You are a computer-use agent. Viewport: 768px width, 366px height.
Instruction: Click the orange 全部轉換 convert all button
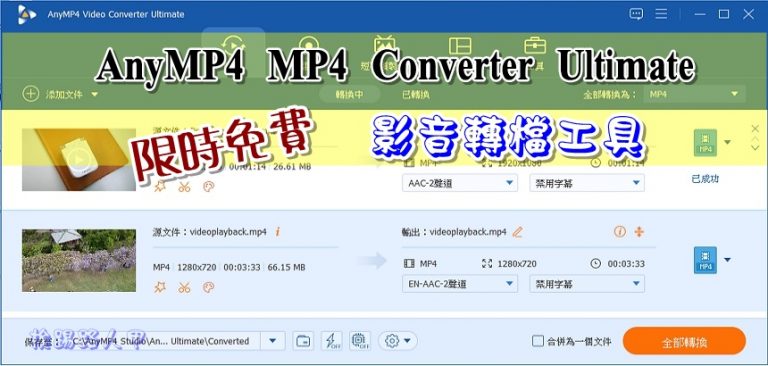[x=684, y=341]
